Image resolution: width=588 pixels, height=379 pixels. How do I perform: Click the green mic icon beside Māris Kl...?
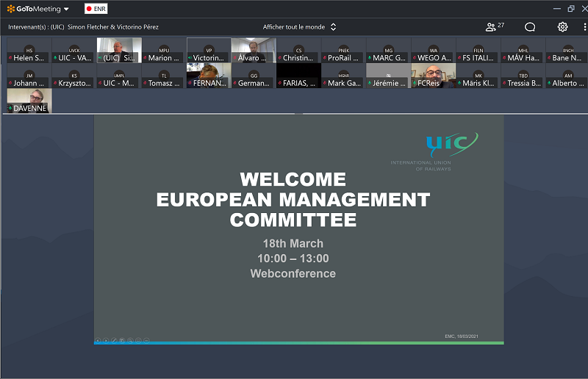pyautogui.click(x=459, y=83)
